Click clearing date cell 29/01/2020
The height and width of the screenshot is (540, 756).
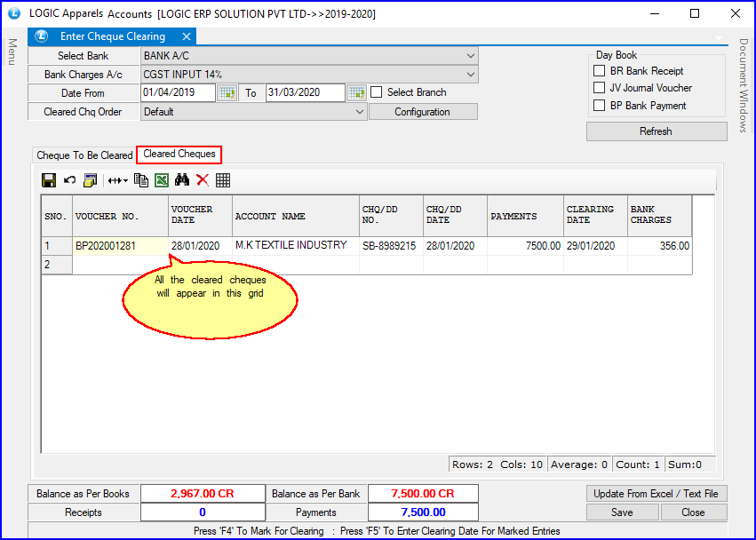point(595,246)
